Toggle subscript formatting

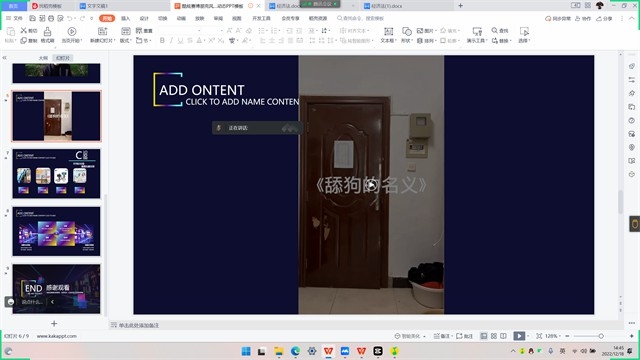220,40
